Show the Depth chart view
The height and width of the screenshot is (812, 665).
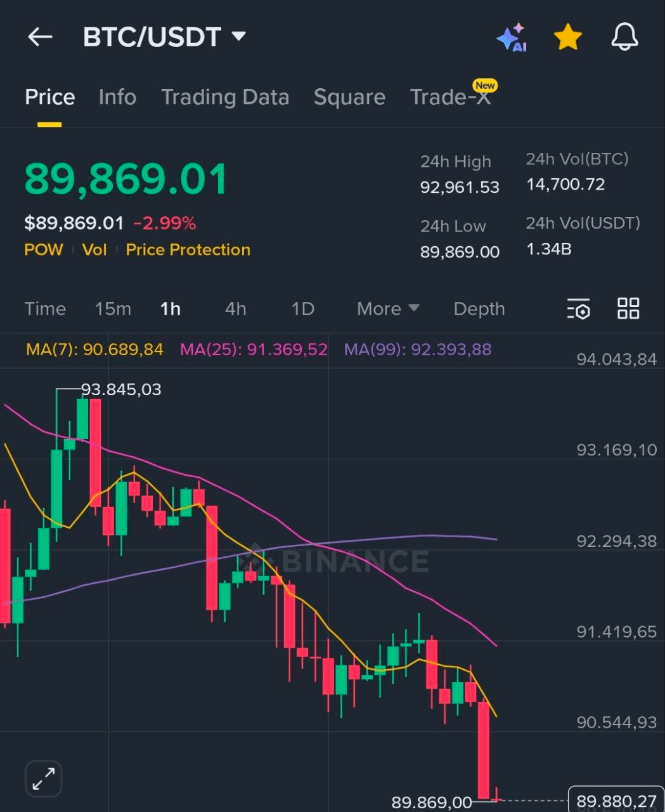pos(479,309)
